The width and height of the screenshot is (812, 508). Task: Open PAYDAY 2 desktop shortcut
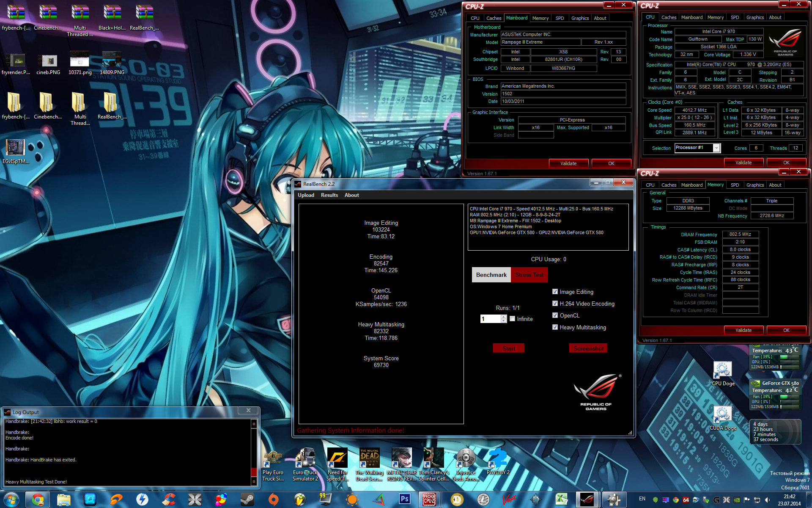coord(498,462)
